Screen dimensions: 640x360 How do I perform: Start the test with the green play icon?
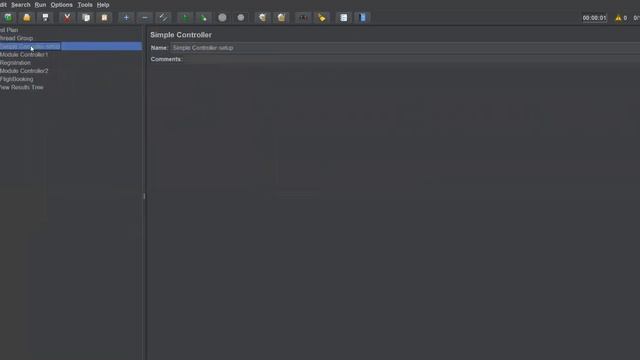(185, 18)
